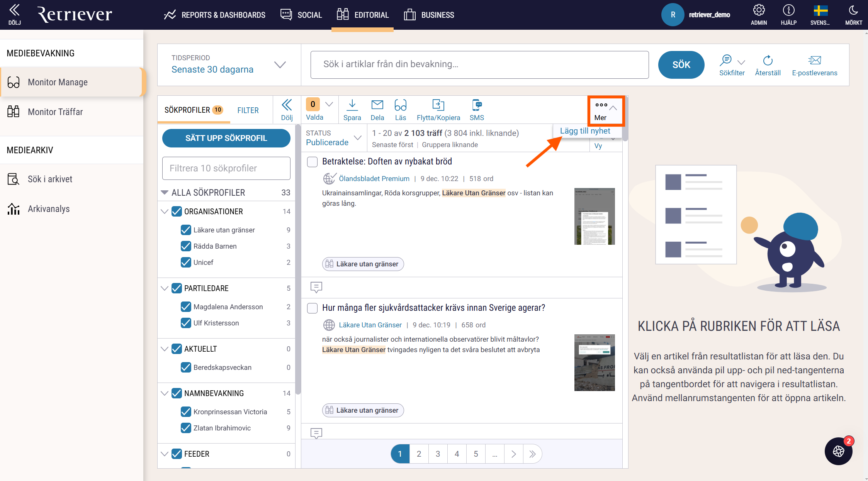Screen dimensions: 868x481
Task: Open the SOCIAL menu
Action: [301, 15]
